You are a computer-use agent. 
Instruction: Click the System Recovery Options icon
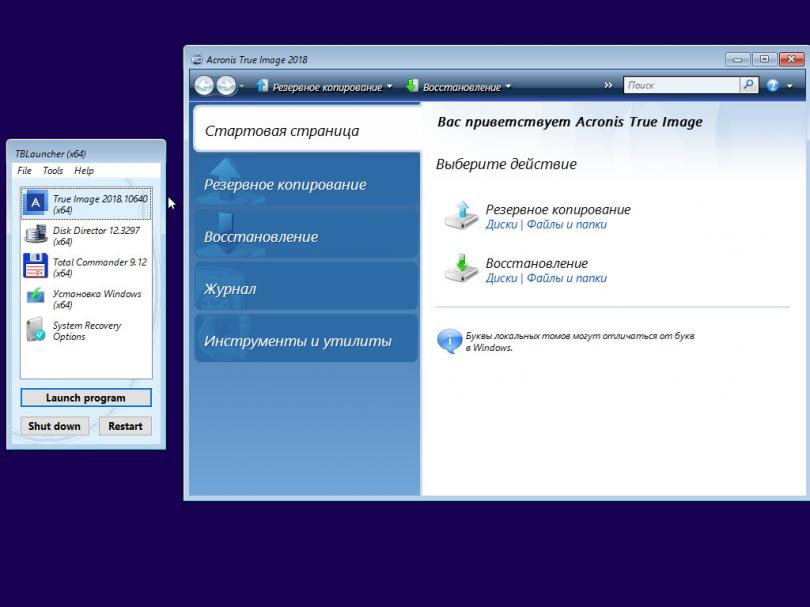35,329
